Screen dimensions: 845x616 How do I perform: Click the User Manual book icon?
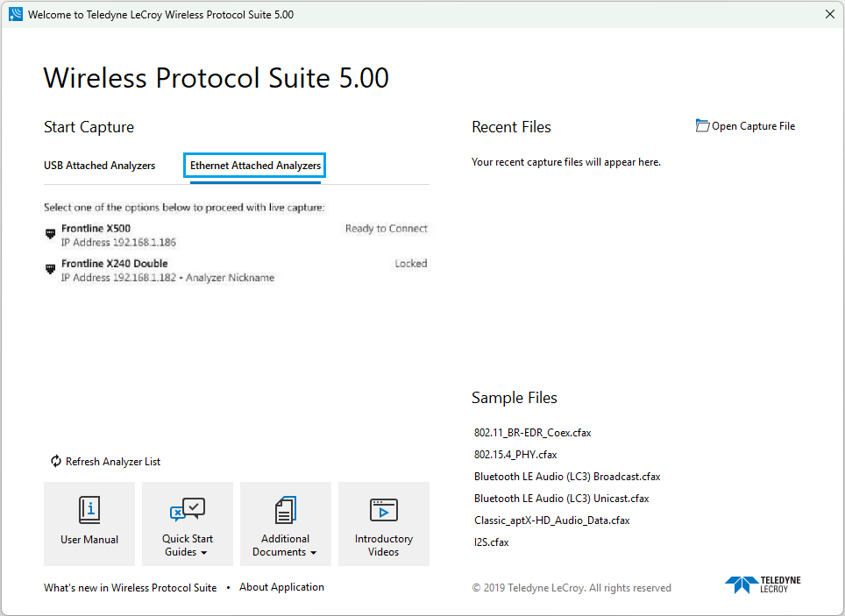coord(89,510)
